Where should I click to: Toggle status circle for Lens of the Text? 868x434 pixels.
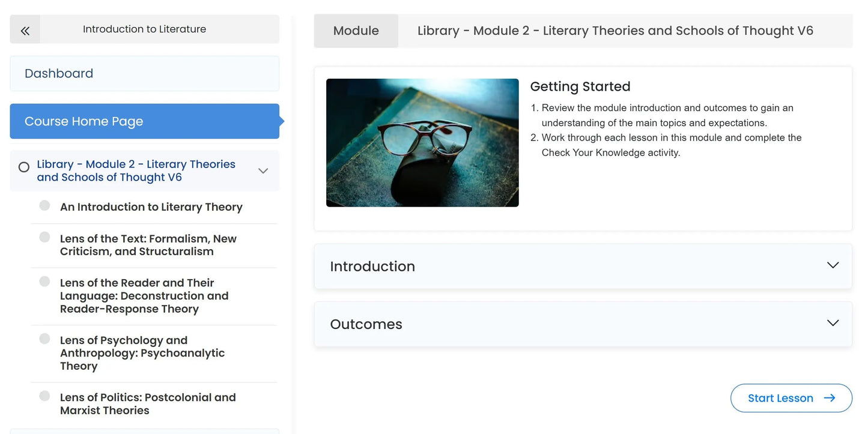(x=44, y=238)
